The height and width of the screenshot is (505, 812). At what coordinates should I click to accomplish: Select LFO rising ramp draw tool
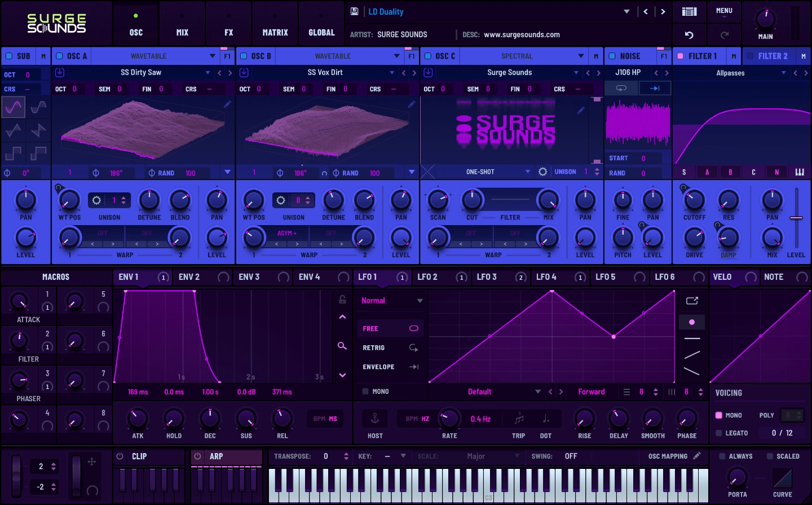coord(692,355)
